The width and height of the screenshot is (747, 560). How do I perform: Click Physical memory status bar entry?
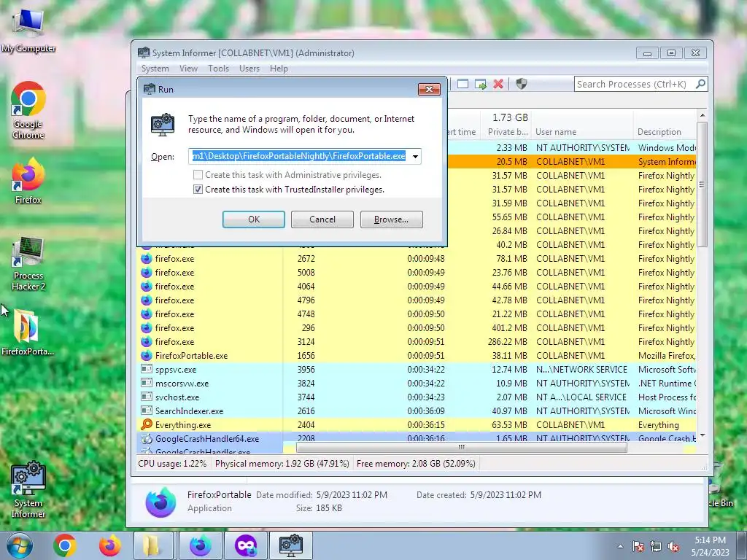(x=282, y=463)
